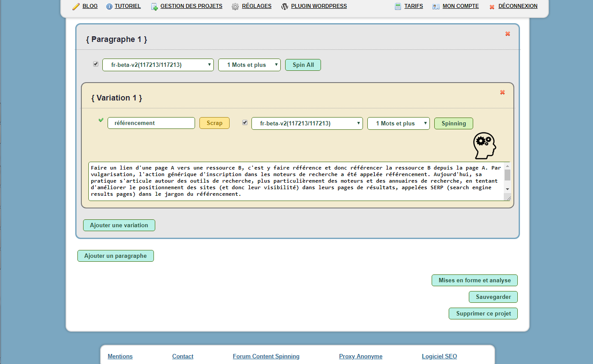Open the Forum Content Spinning link
This screenshot has width=593, height=364.
266,356
